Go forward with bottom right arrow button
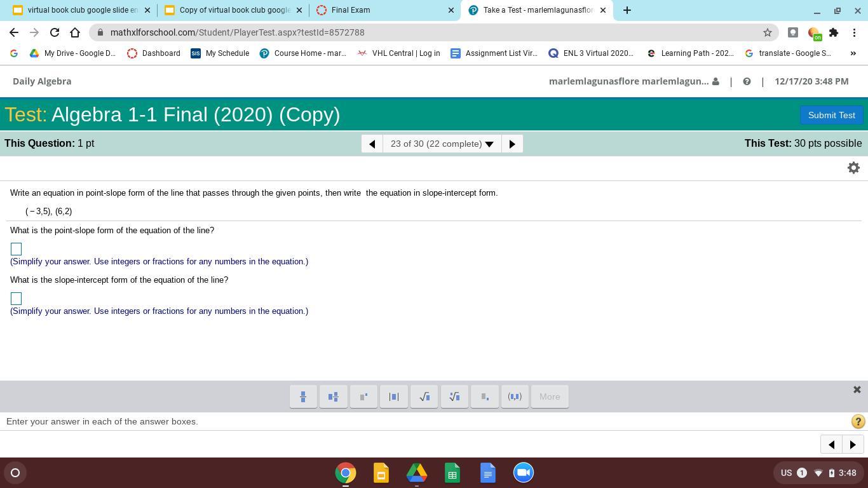 click(x=853, y=445)
